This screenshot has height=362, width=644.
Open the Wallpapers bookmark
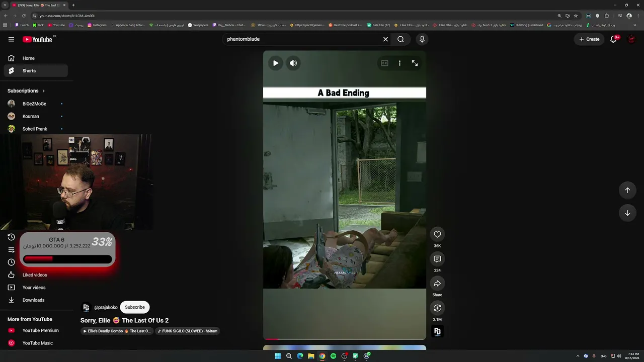click(x=198, y=25)
